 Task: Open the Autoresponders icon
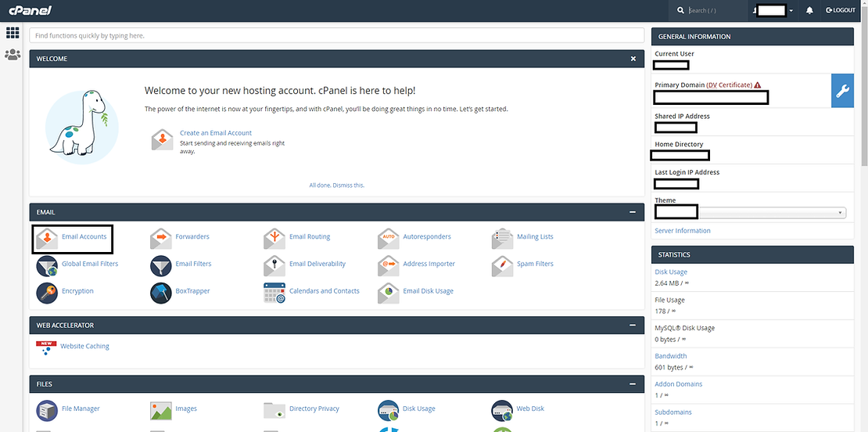click(389, 237)
